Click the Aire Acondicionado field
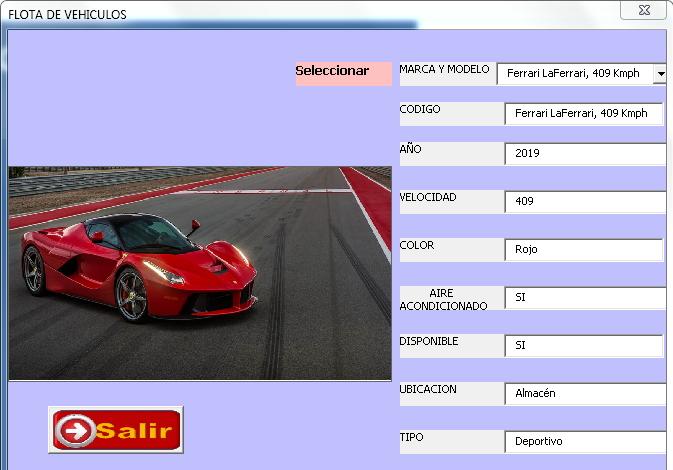 tap(585, 298)
